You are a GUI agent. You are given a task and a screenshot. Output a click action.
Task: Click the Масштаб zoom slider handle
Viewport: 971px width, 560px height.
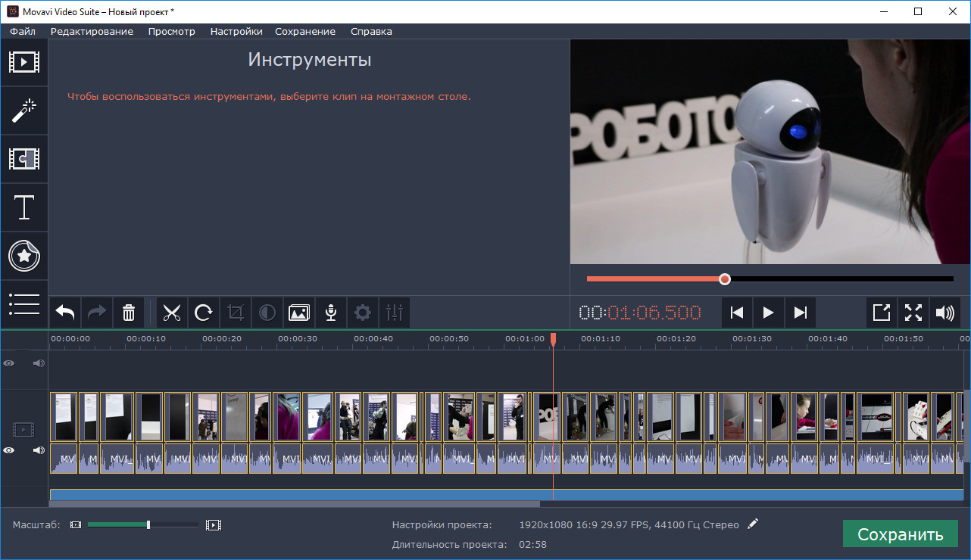[148, 524]
